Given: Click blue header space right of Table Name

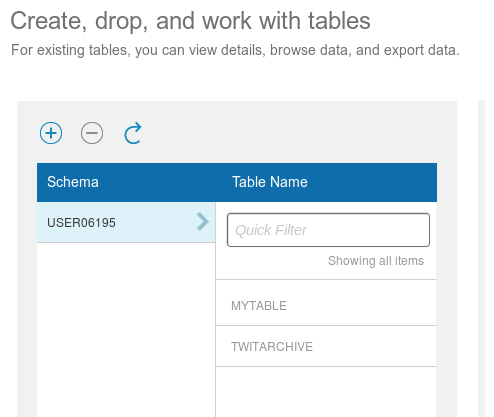Looking at the screenshot, I should pyautogui.click(x=372, y=182).
